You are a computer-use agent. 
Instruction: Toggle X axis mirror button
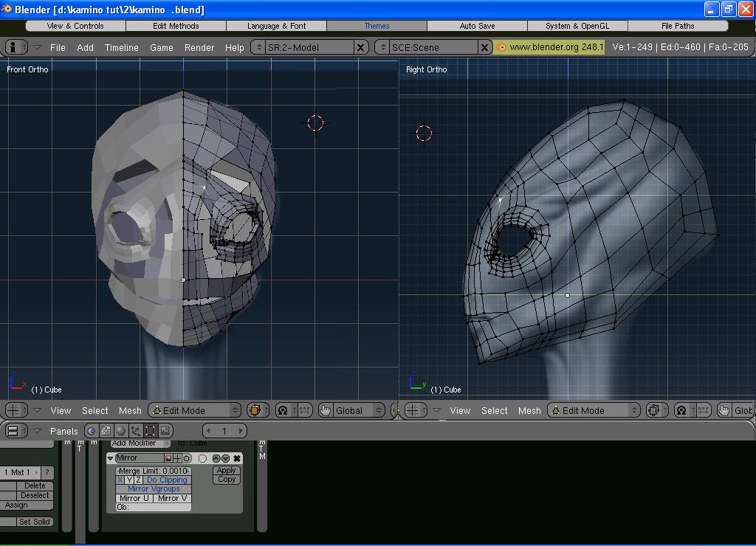coord(120,480)
